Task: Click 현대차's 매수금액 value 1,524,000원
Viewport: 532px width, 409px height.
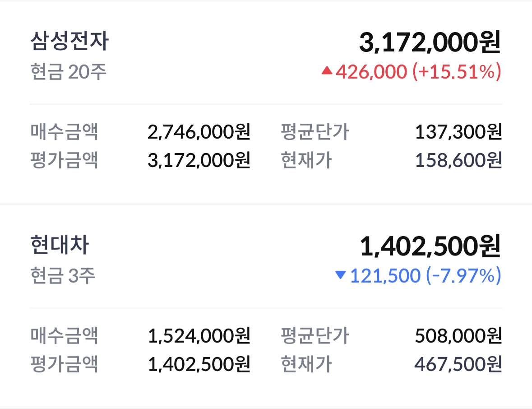Action: (x=199, y=335)
